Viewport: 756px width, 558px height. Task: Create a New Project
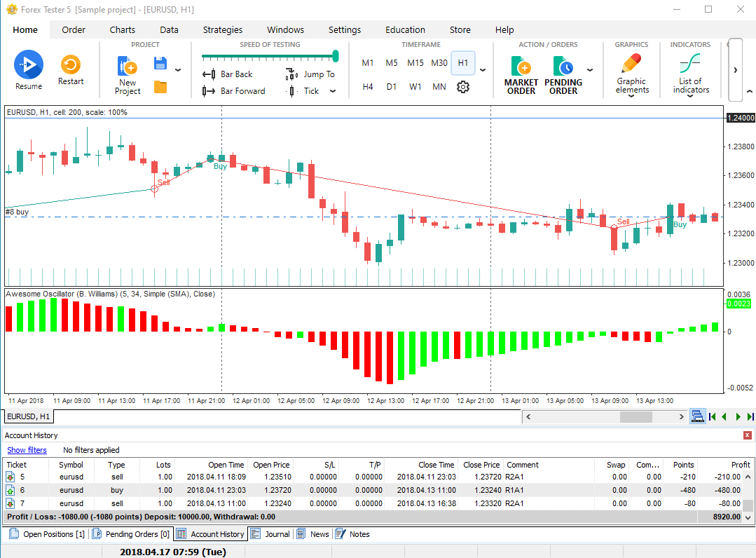128,75
